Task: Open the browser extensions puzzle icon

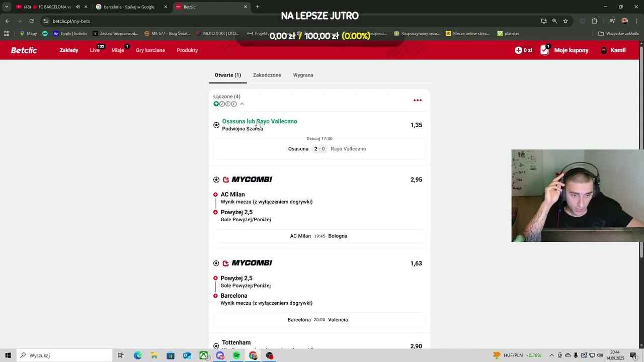Action: (594, 21)
